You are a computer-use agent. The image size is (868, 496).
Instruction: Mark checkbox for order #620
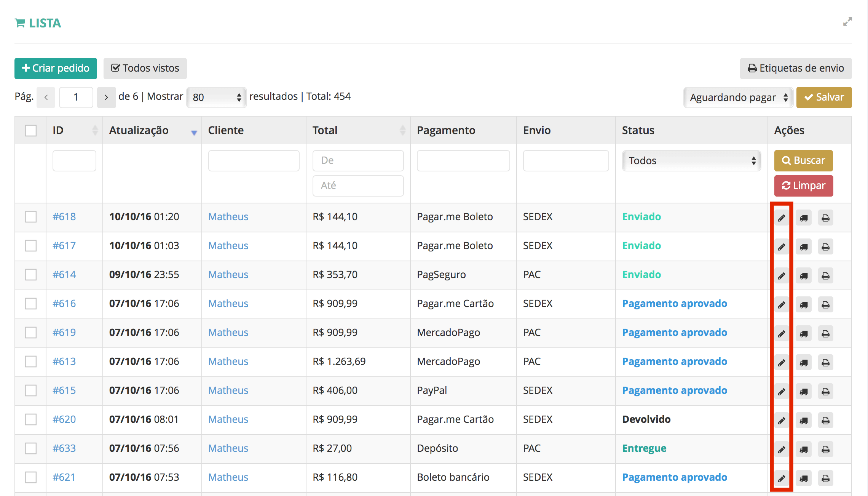31,419
